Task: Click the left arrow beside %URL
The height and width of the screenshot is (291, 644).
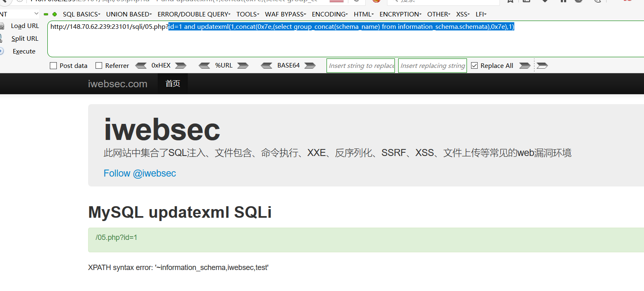Action: coord(204,65)
